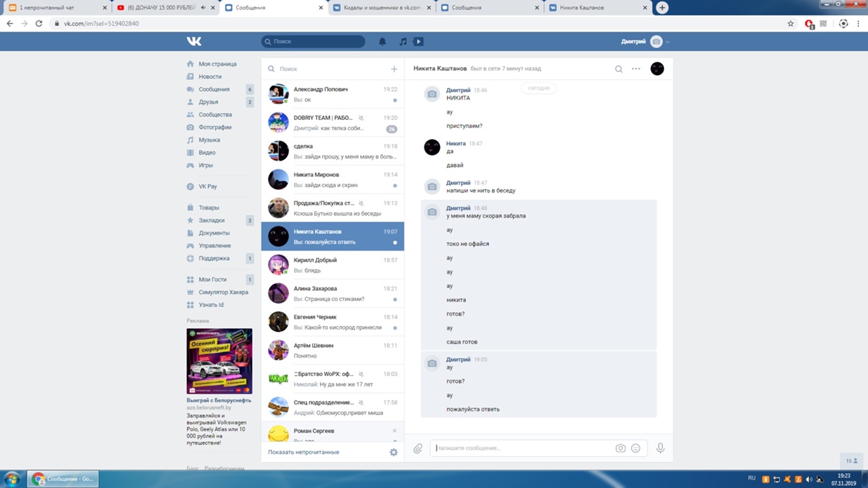Click Никита Каштанов name in the chat header
868x488 pixels.
(x=440, y=68)
